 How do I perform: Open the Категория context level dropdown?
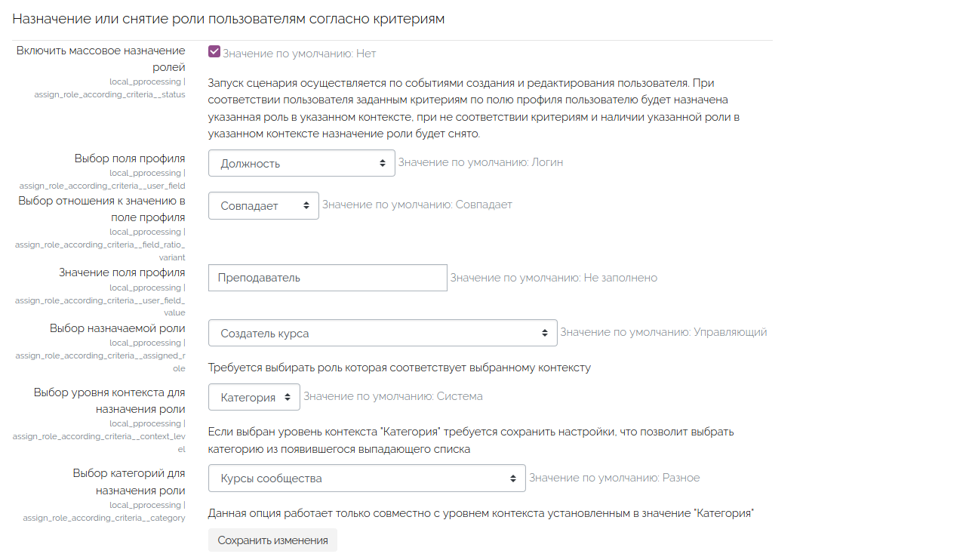point(254,397)
